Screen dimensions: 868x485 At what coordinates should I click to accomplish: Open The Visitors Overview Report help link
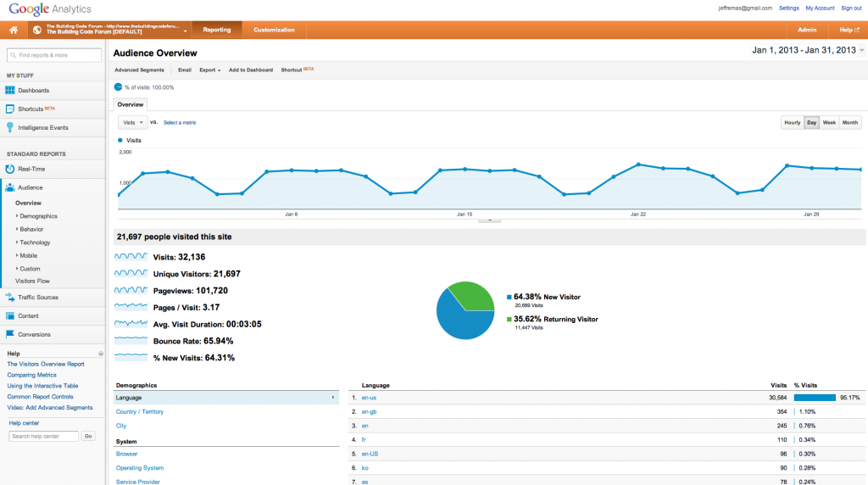46,365
